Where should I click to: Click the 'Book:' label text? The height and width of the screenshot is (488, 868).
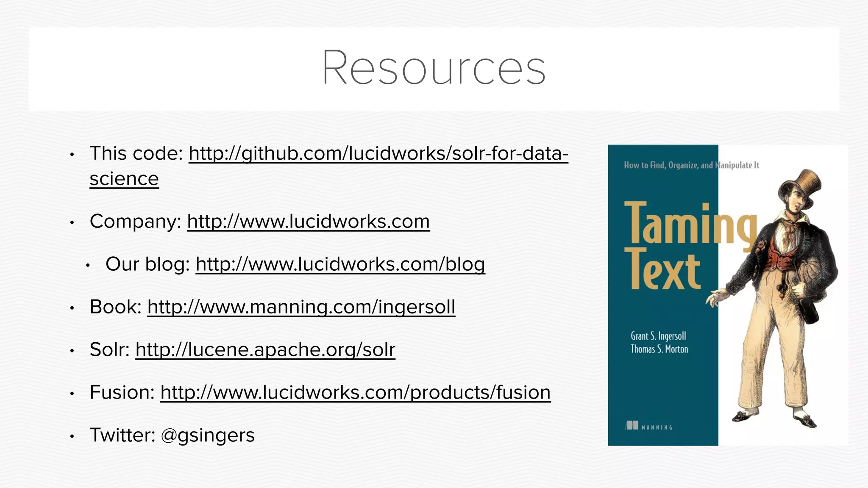pyautogui.click(x=116, y=307)
